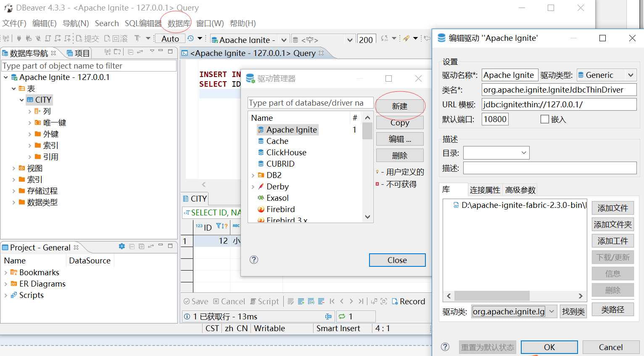Click Link with editor icon in Project panel

[x=150, y=246]
